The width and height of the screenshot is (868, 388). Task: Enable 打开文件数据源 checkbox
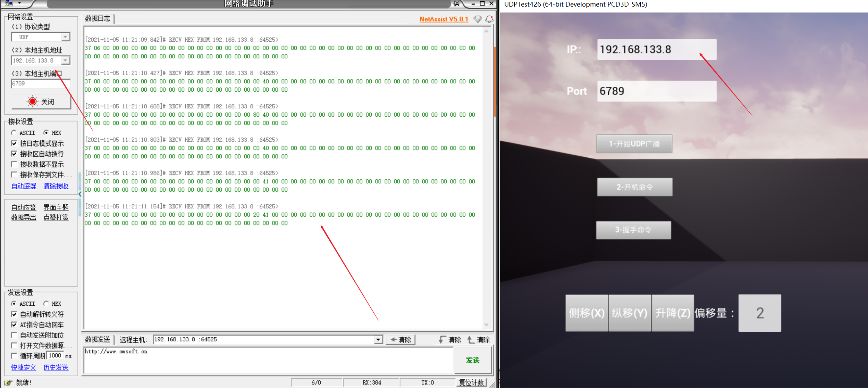pos(14,346)
